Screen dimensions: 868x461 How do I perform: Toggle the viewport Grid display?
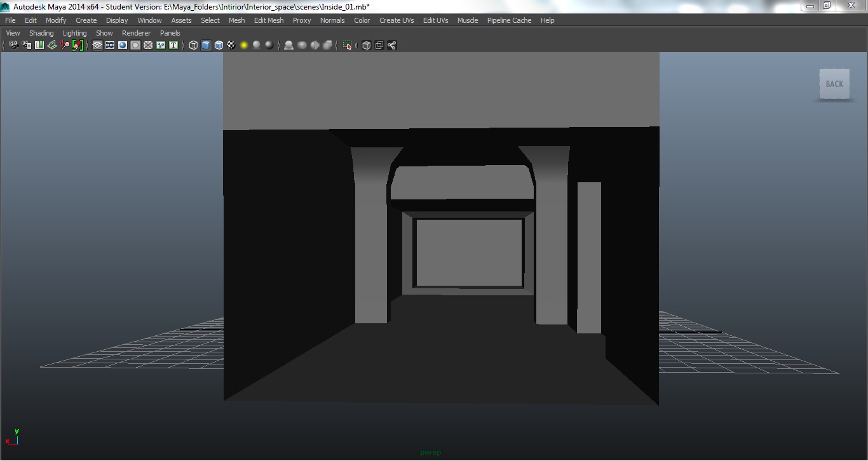pyautogui.click(x=97, y=45)
